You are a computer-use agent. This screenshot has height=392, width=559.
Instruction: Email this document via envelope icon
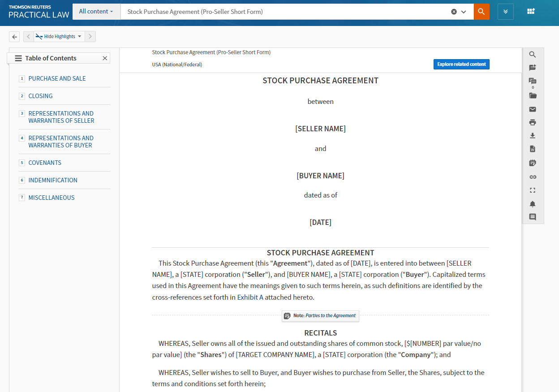pyautogui.click(x=533, y=109)
